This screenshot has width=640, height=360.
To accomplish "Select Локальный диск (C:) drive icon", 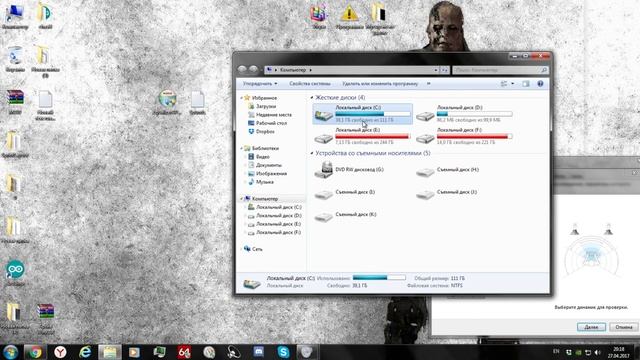I will pyautogui.click(x=324, y=116).
